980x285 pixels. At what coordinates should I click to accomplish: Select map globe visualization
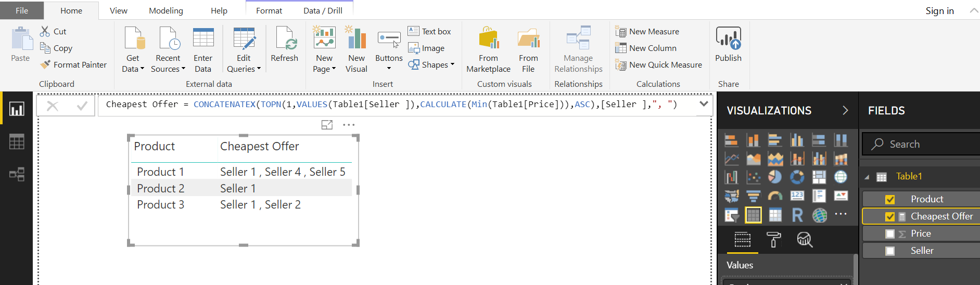coord(841,177)
